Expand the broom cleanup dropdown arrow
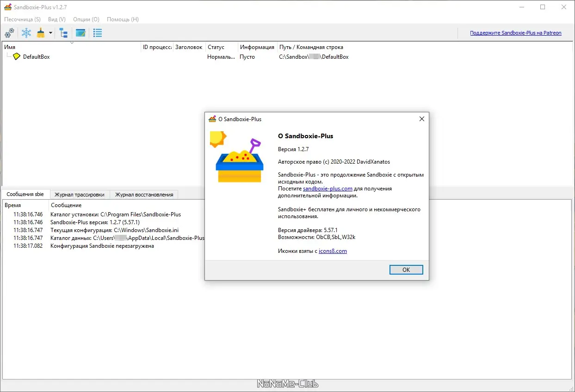The height and width of the screenshot is (392, 575). (x=50, y=33)
